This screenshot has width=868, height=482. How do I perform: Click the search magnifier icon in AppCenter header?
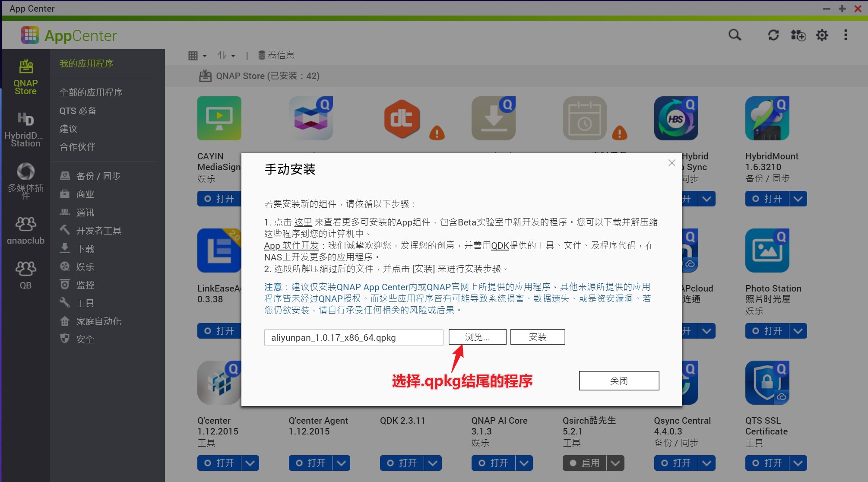click(x=735, y=35)
